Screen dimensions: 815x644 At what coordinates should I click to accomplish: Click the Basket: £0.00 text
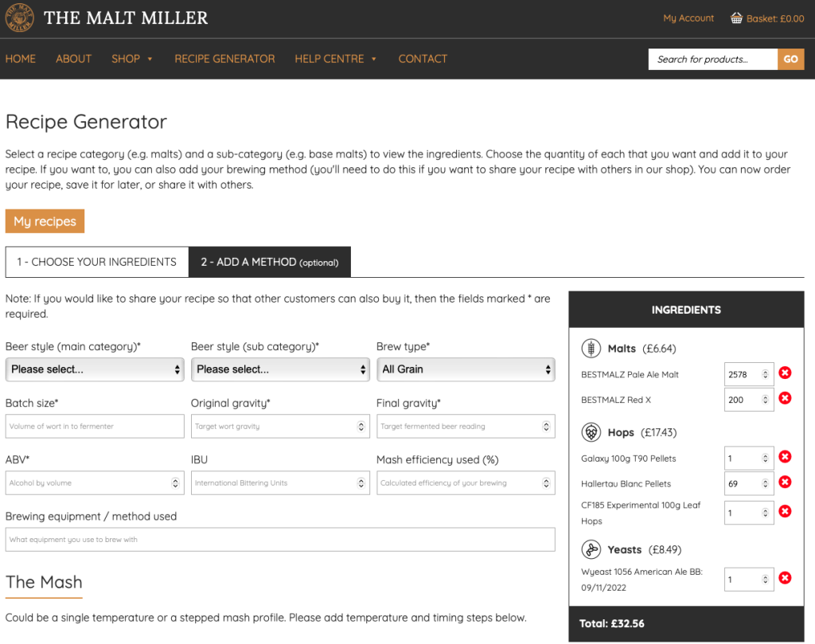[x=775, y=19]
